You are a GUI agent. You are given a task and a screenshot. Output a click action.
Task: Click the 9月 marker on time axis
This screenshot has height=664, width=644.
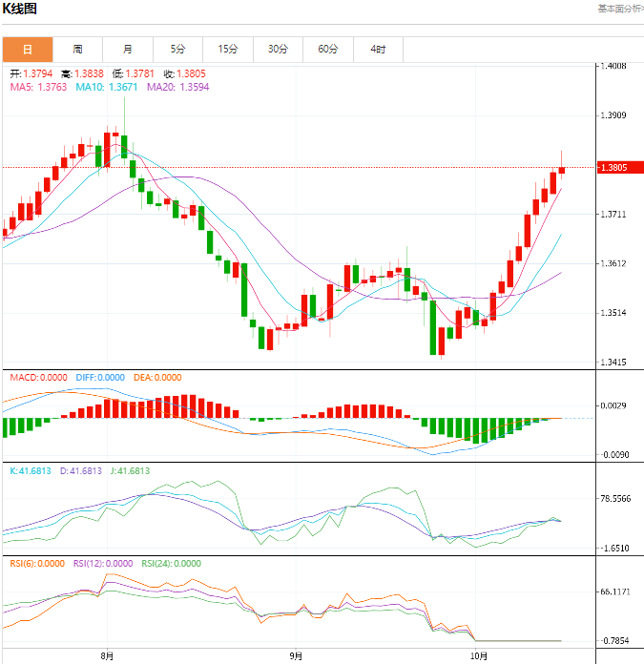pyautogui.click(x=296, y=656)
